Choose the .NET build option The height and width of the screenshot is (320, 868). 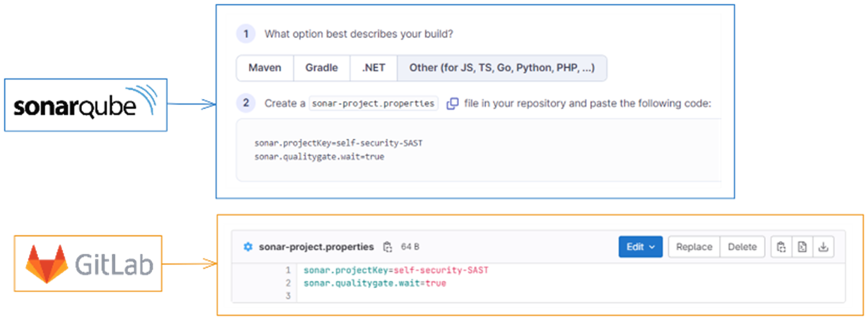[x=374, y=68]
